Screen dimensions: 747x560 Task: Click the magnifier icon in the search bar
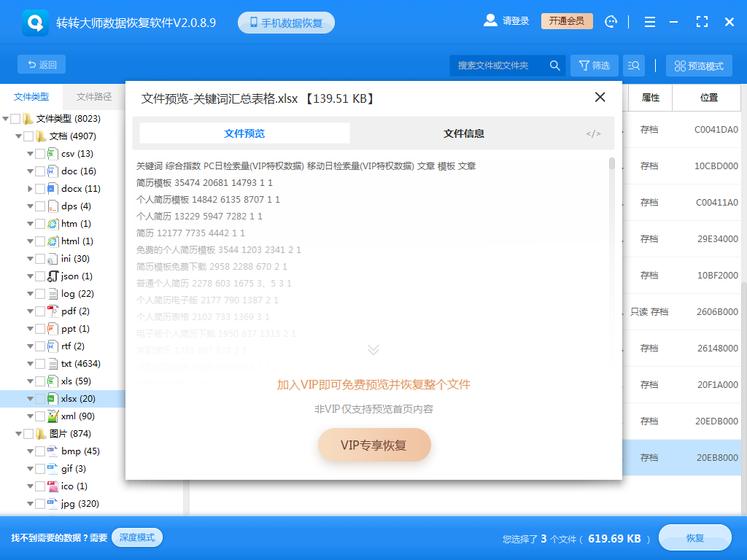click(554, 65)
